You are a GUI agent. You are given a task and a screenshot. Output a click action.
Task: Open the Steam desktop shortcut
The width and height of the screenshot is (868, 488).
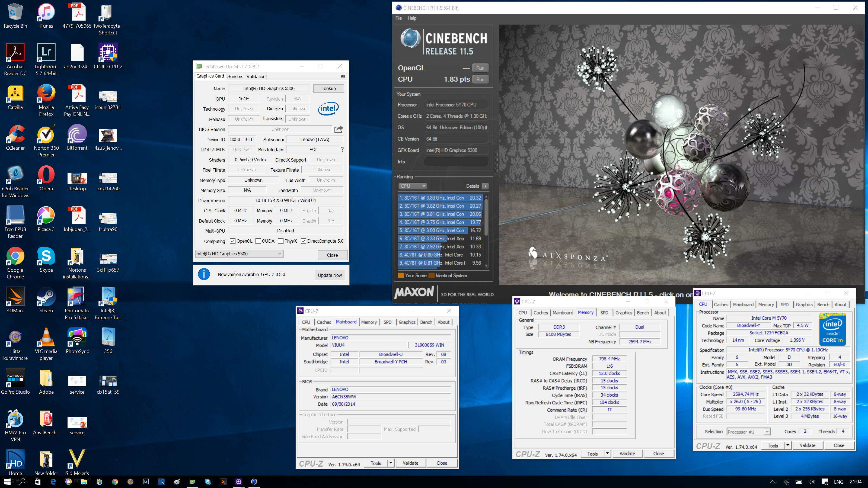(46, 300)
